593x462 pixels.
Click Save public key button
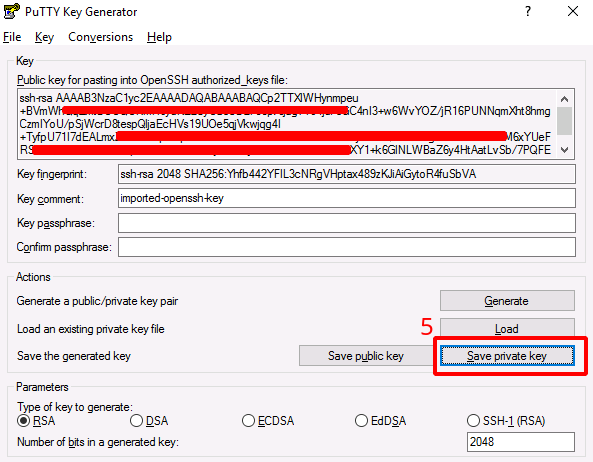click(366, 356)
